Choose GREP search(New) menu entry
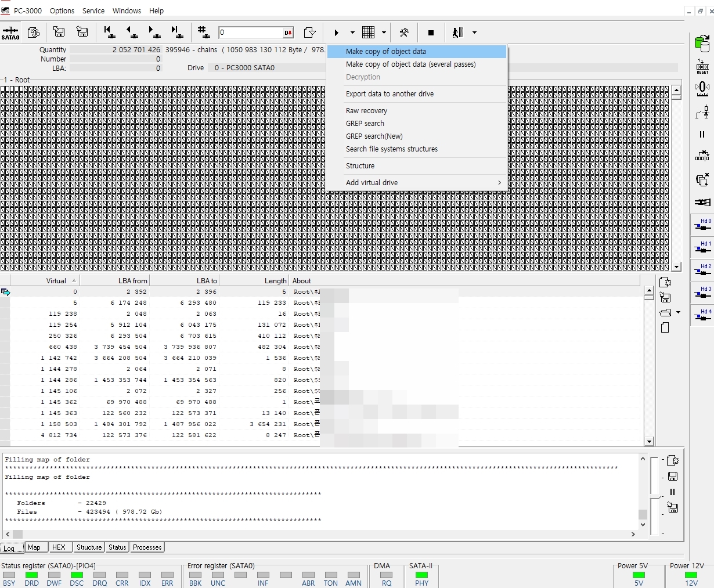 [416, 136]
